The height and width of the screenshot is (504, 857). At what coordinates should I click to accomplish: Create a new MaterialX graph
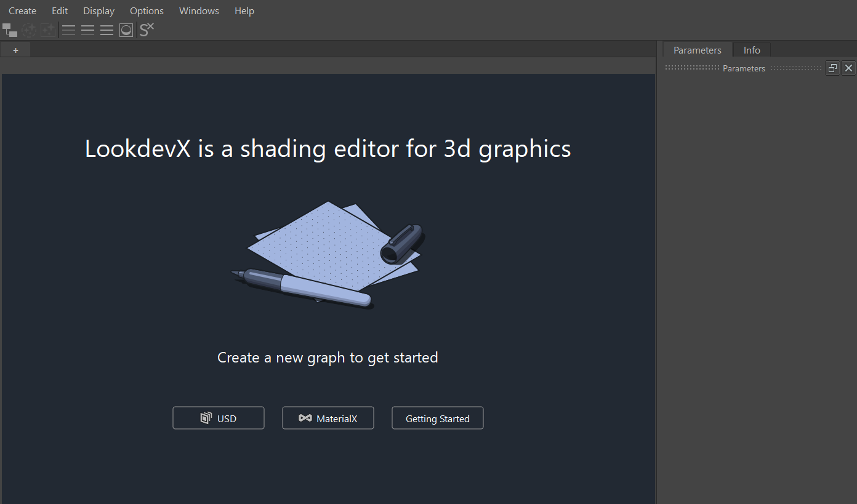click(328, 418)
